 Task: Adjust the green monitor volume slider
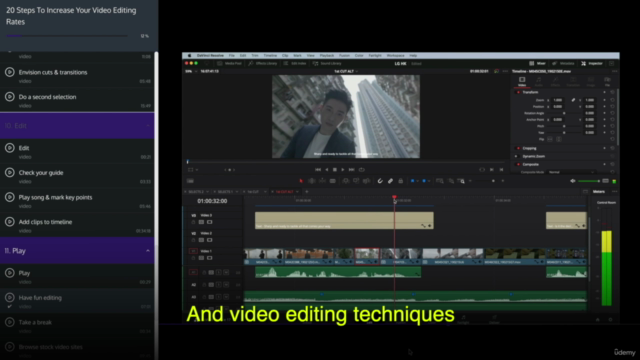coord(589,181)
